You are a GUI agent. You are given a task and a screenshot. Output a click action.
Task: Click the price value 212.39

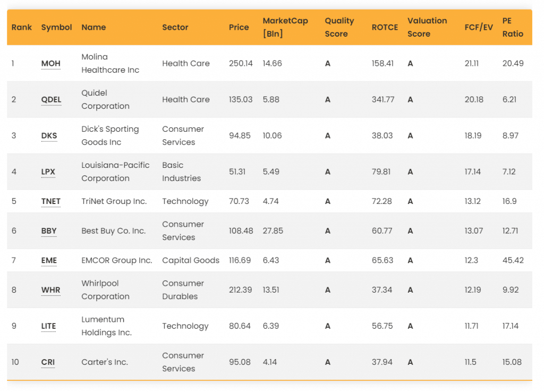(241, 289)
